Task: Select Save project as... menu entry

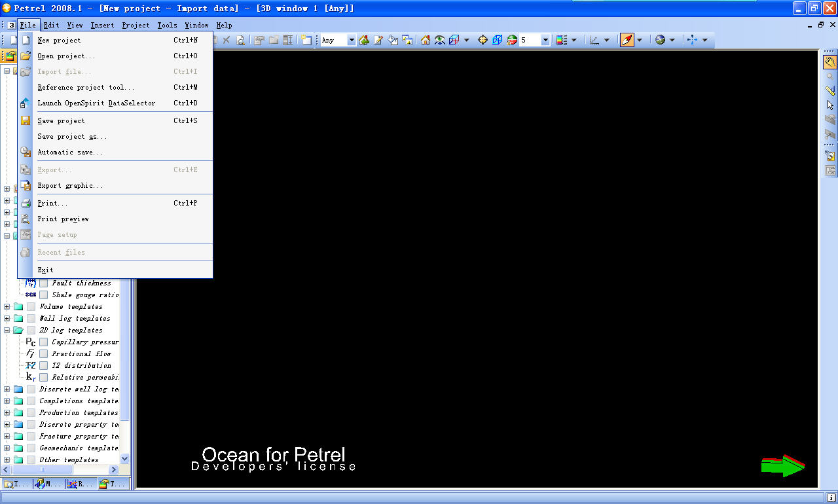Action: click(x=115, y=136)
